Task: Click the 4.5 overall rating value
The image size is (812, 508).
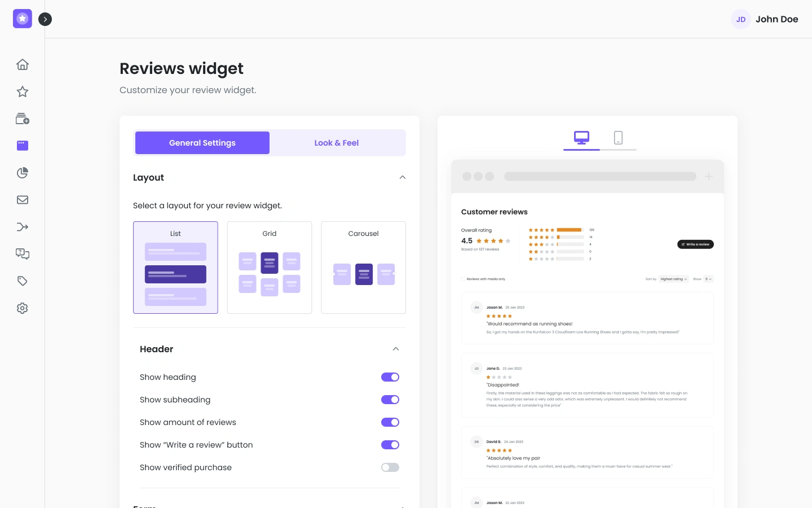Action: click(x=467, y=240)
